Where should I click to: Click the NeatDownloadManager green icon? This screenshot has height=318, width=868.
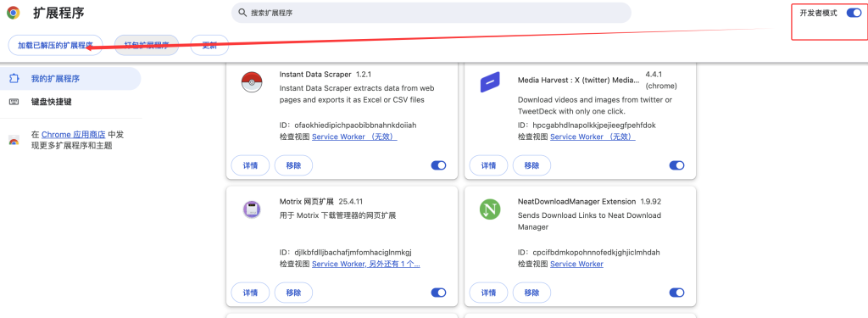pyautogui.click(x=490, y=209)
